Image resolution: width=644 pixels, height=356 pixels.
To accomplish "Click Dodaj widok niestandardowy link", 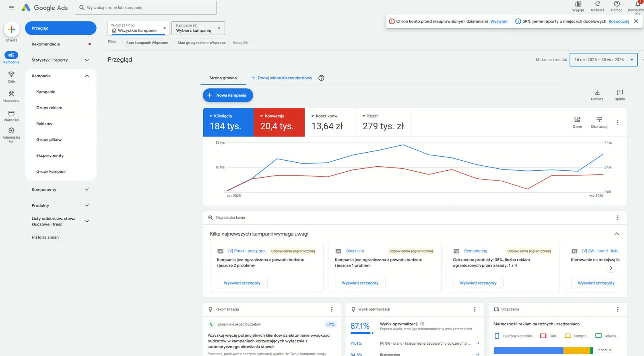I will point(282,78).
